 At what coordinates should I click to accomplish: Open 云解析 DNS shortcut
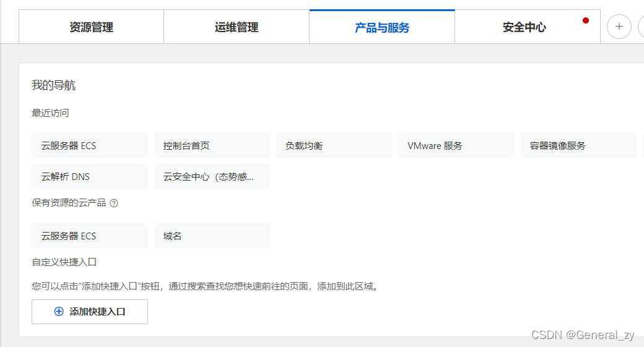pos(90,176)
